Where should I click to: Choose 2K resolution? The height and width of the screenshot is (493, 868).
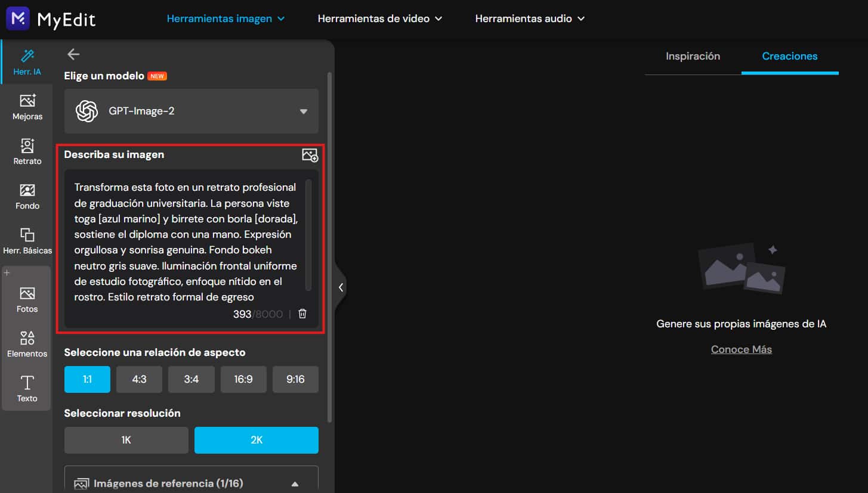pyautogui.click(x=257, y=440)
